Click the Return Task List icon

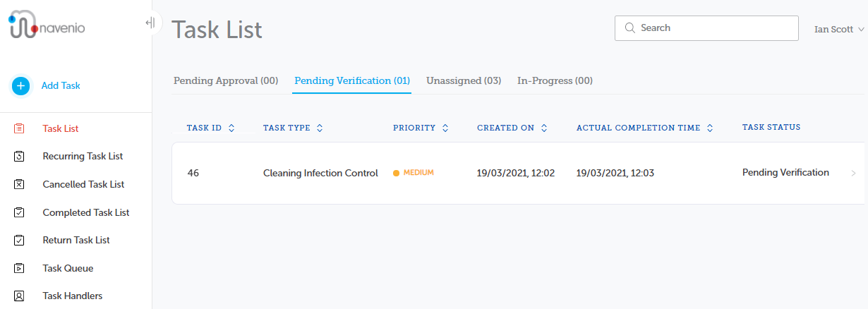tap(19, 240)
